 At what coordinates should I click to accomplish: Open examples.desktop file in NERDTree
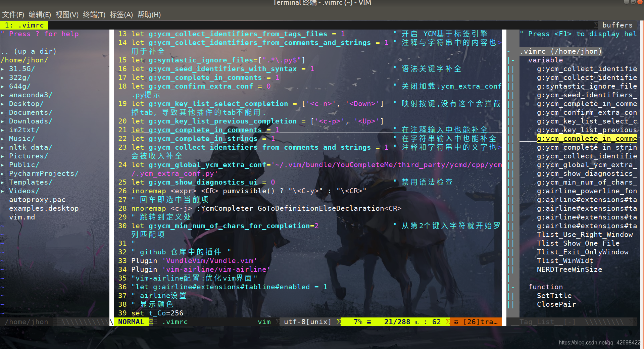44,208
